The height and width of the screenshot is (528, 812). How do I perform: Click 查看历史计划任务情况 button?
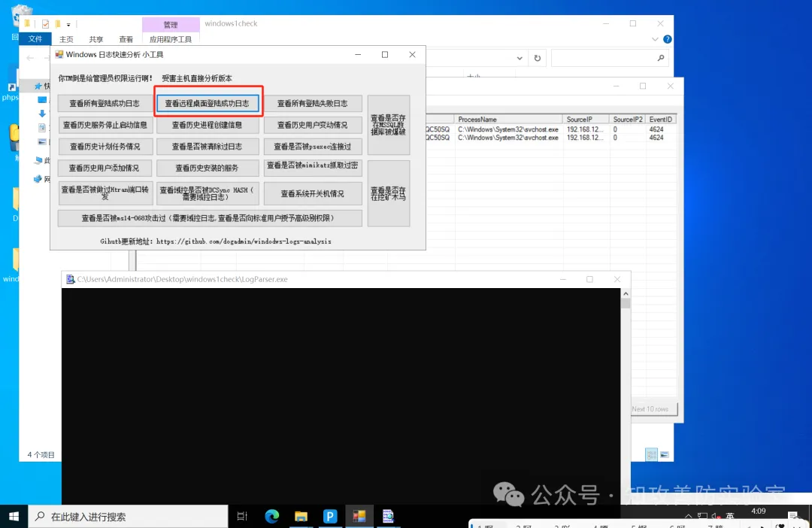(105, 147)
